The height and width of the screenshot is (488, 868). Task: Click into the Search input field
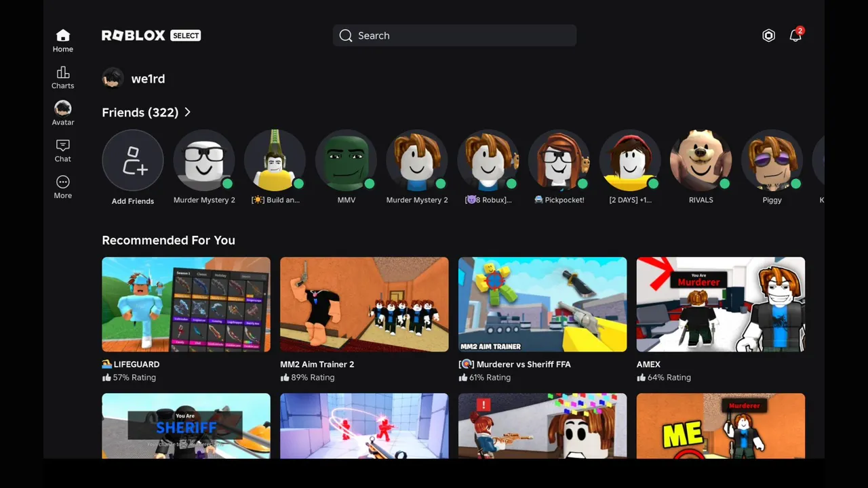click(x=454, y=35)
